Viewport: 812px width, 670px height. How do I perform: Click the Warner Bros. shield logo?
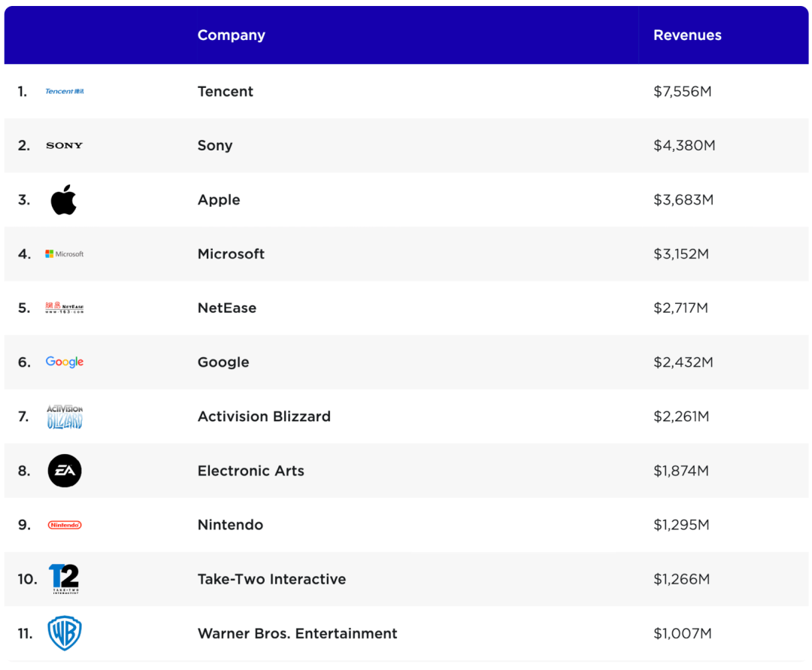tap(65, 633)
